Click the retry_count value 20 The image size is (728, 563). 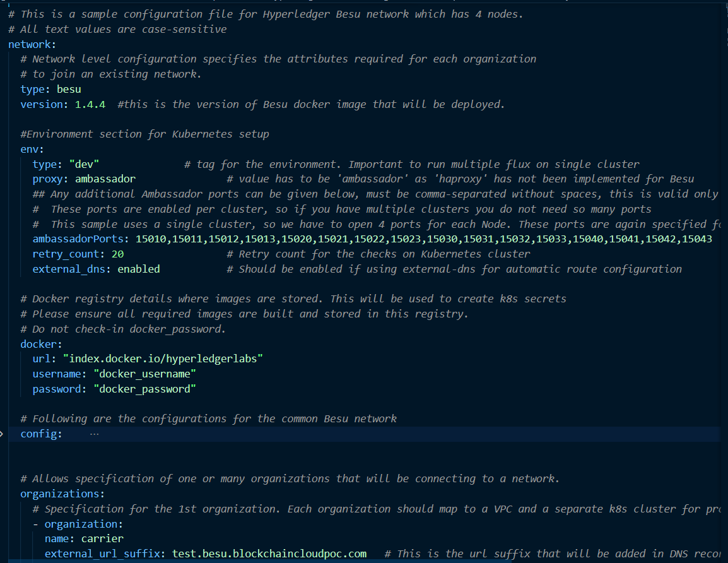(118, 254)
